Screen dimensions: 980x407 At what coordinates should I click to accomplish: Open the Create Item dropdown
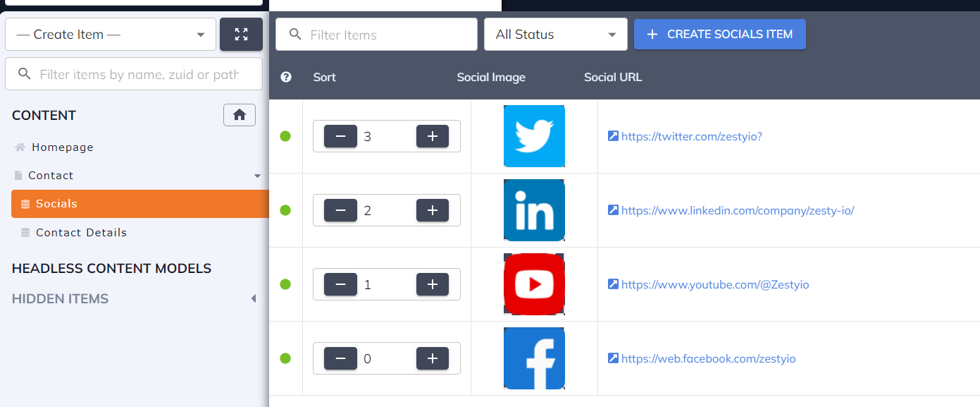(111, 34)
